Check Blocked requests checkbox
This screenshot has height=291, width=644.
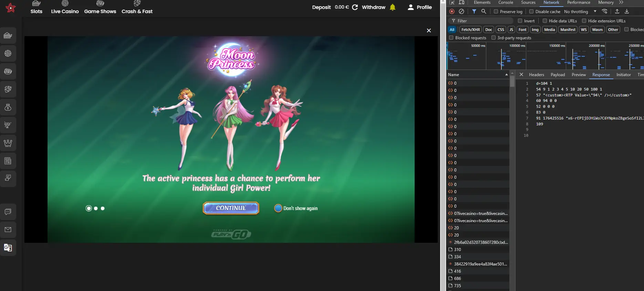coord(451,38)
